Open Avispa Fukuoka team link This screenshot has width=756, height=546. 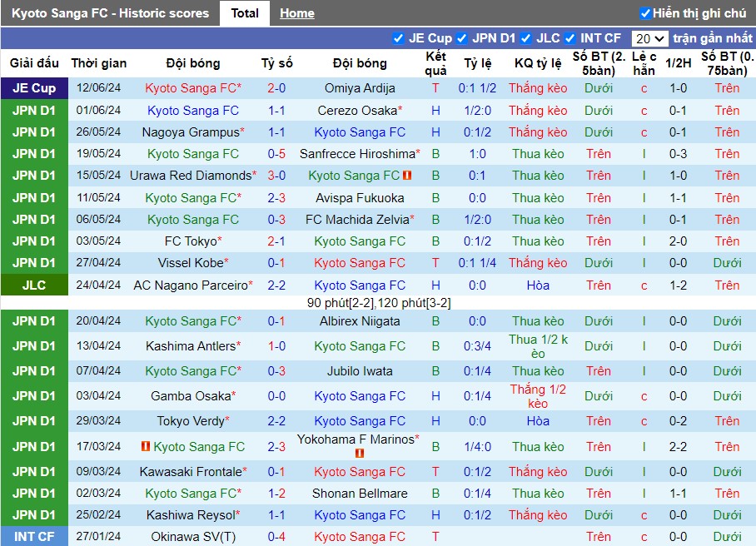(360, 197)
